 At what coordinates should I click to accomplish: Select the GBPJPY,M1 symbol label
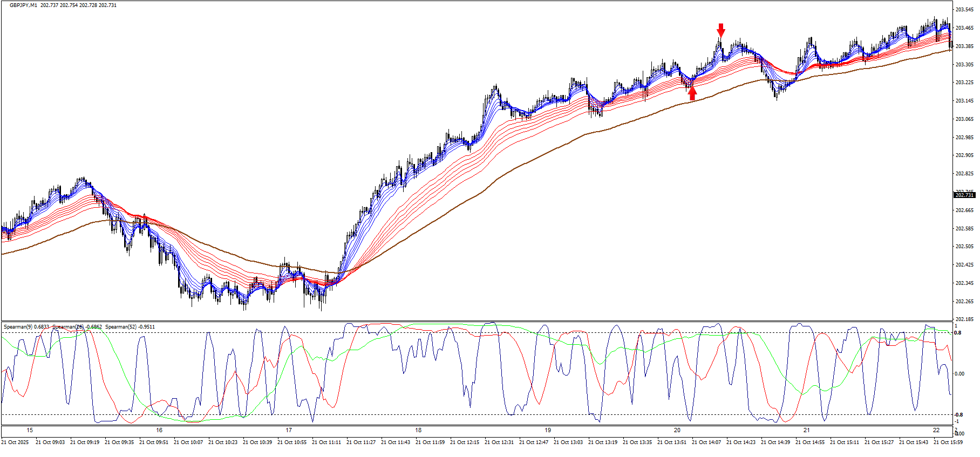pyautogui.click(x=23, y=5)
